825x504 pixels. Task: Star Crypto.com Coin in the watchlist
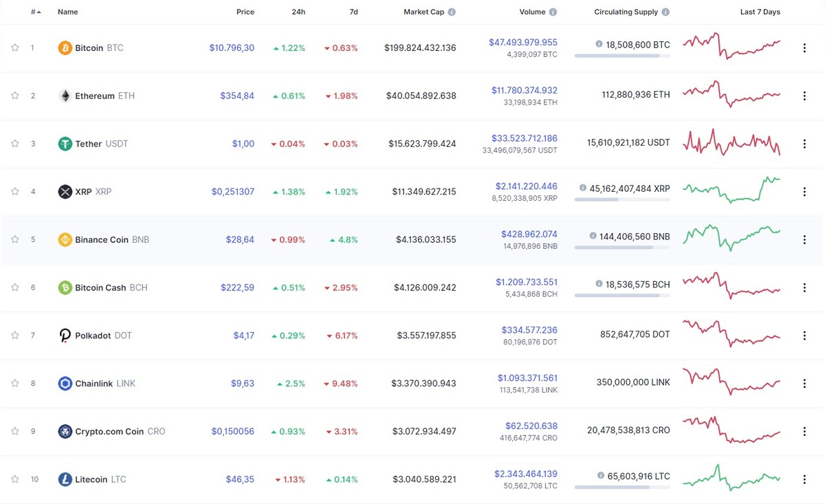pyautogui.click(x=14, y=431)
